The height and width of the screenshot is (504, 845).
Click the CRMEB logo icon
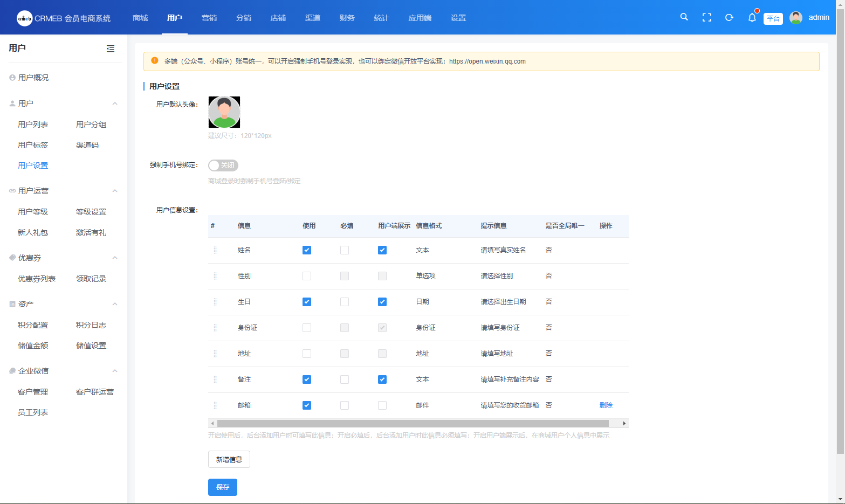[x=24, y=18]
